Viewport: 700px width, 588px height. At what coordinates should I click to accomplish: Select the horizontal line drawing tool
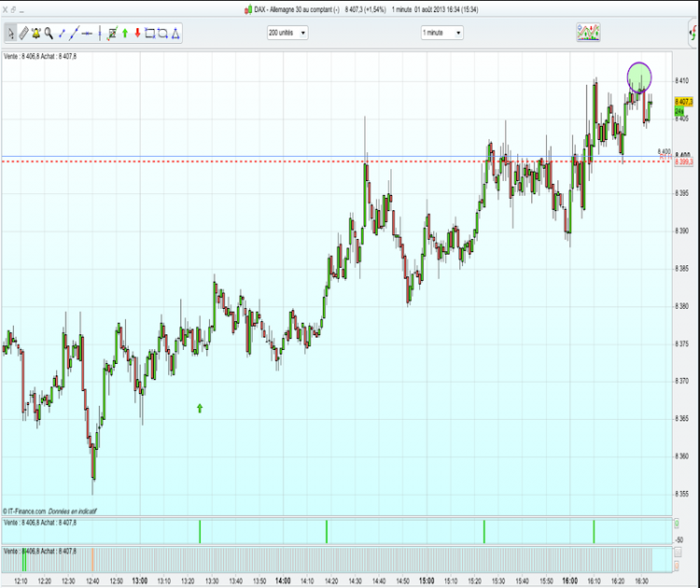pos(87,33)
